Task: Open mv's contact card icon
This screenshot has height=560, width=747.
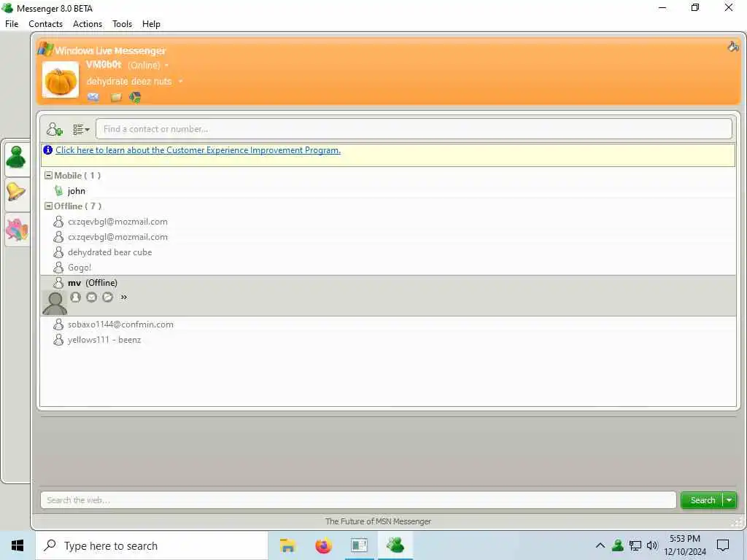Action: tap(75, 297)
